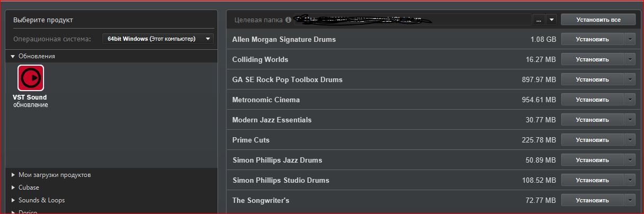Click the Выберите продукт heading
644x214 pixels.
click(x=43, y=20)
